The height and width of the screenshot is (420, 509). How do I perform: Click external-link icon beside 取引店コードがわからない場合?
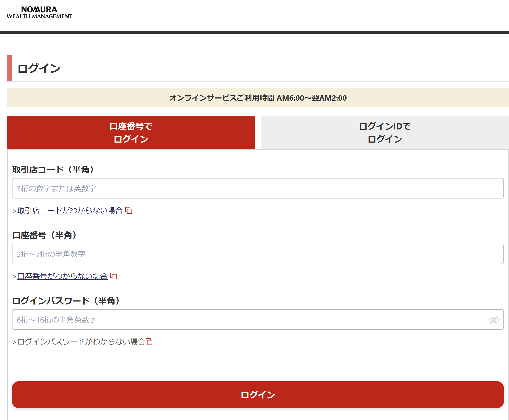[128, 211]
